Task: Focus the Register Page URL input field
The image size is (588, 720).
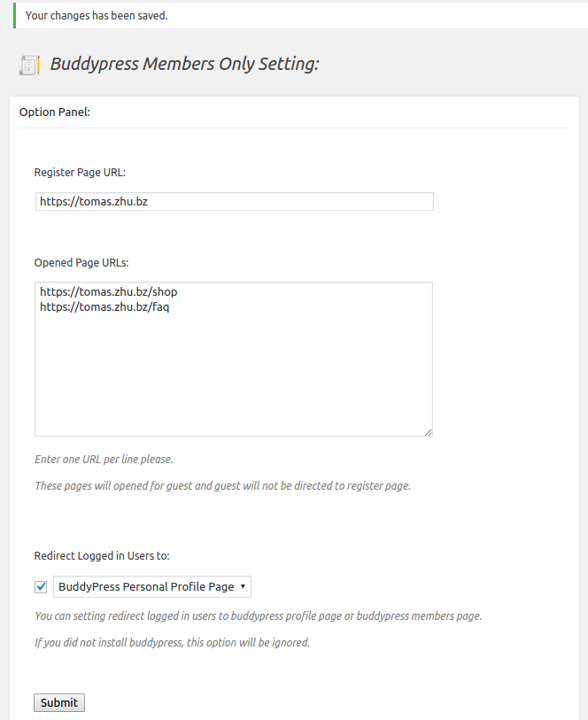Action: point(234,202)
